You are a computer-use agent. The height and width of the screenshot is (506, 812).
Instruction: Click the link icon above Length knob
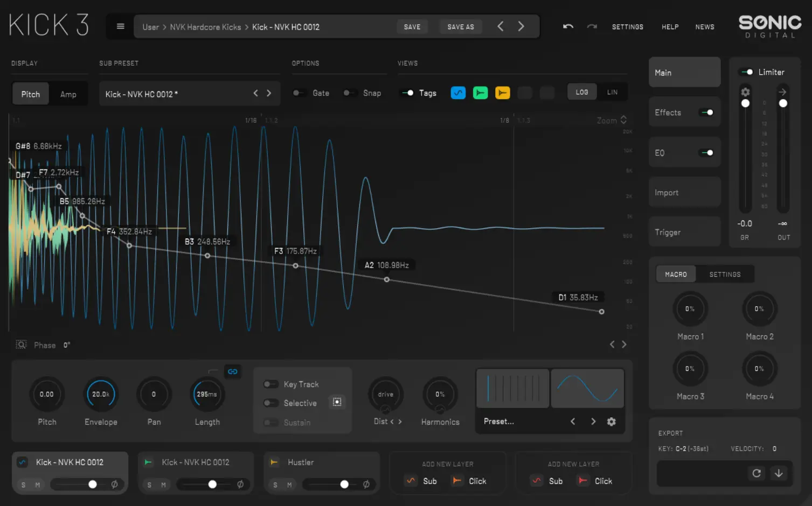point(232,371)
